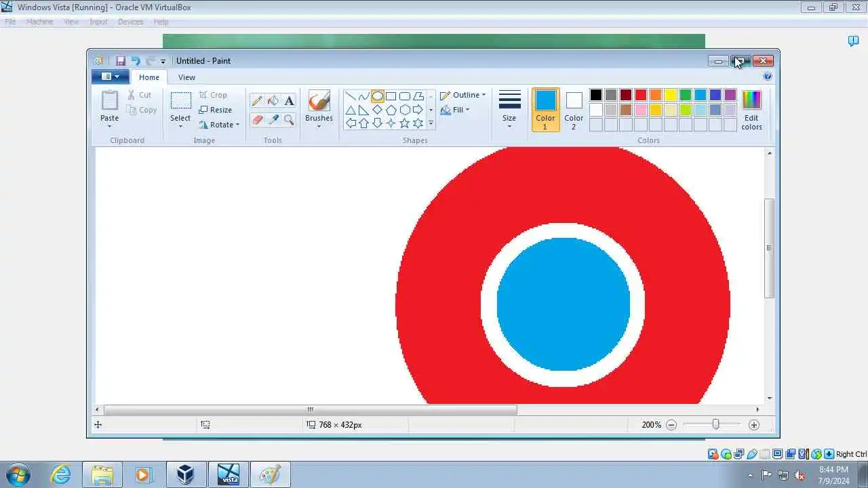Expand the Shapes gallery More arrow
The height and width of the screenshot is (488, 868).
coord(431,123)
